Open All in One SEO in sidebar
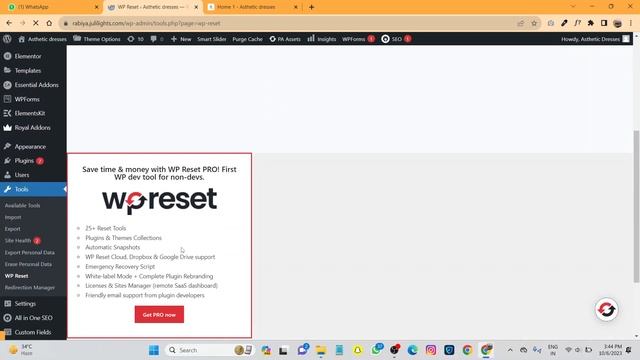Image resolution: width=640 pixels, height=360 pixels. click(33, 318)
